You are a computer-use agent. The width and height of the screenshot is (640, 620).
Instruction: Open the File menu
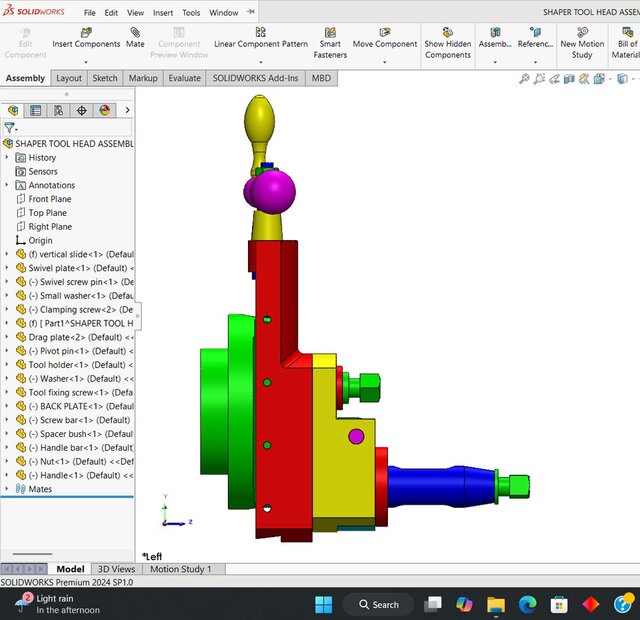(89, 13)
